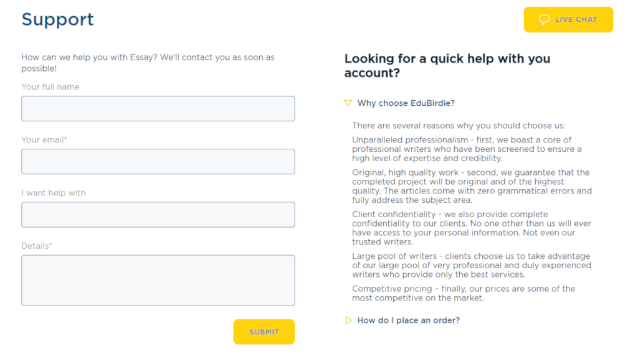Click the Support page heading

57,19
